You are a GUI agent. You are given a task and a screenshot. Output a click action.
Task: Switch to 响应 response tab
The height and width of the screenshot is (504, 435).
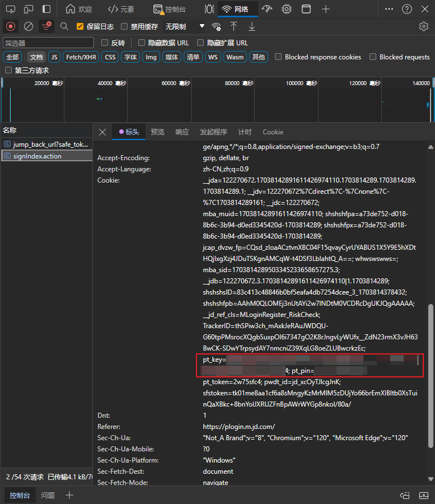[182, 132]
